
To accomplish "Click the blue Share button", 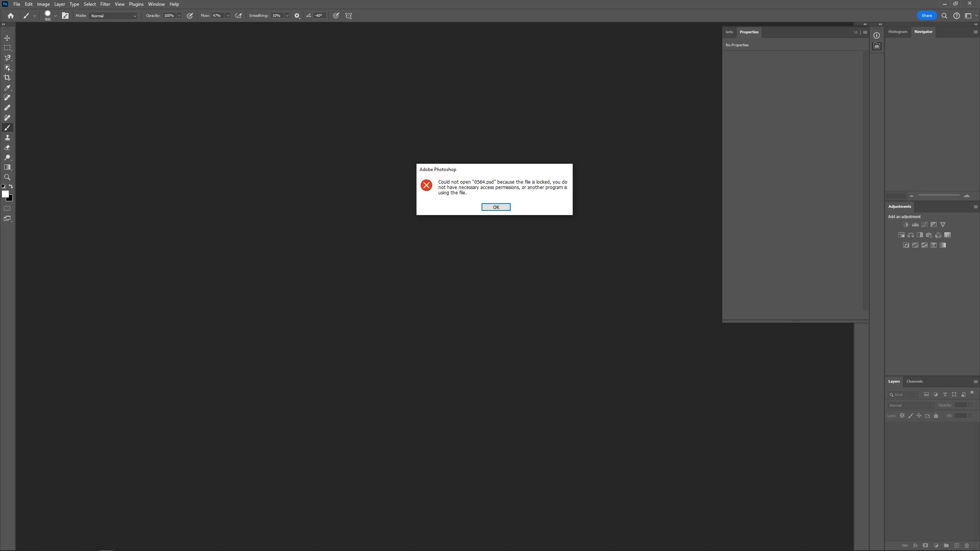I will coord(926,16).
